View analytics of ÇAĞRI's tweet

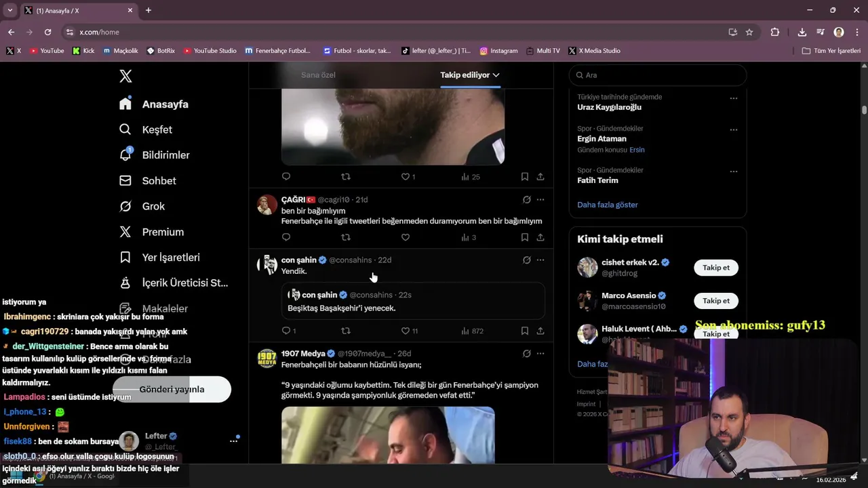pos(469,237)
